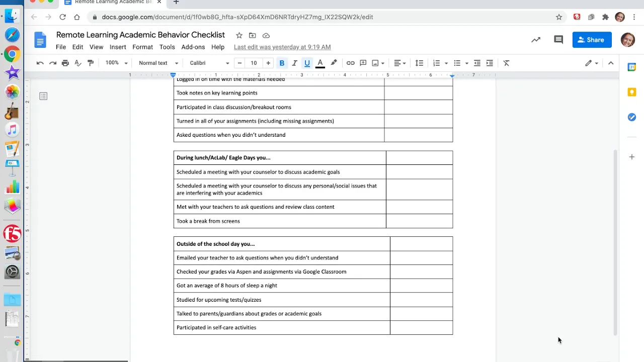Viewport: 644px width, 362px height.
Task: Go to the Docs home page
Action: pyautogui.click(x=40, y=40)
